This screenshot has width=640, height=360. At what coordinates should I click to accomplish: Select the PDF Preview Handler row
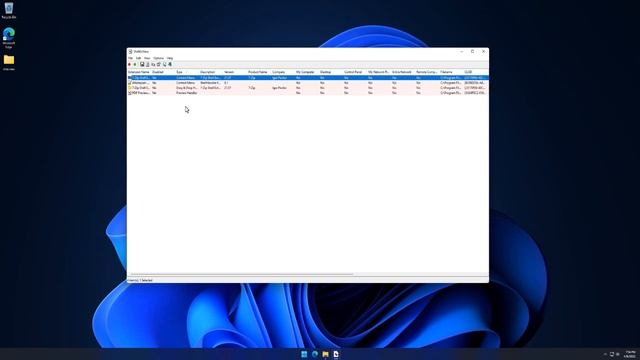(308, 93)
